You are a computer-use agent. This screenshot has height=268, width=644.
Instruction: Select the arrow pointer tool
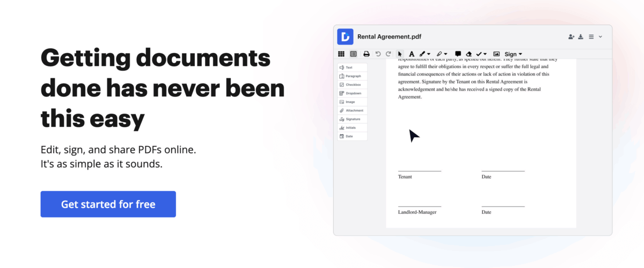(x=400, y=54)
